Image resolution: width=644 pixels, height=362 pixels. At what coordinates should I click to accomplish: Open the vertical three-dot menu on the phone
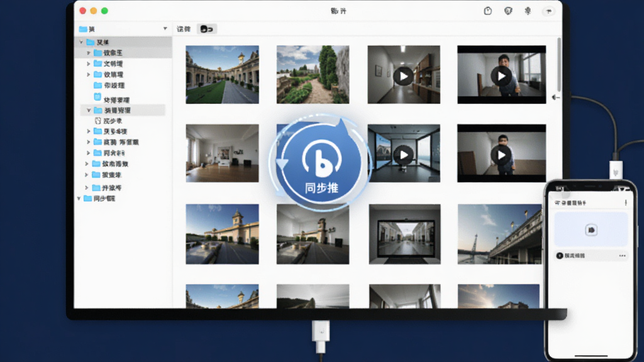(626, 203)
